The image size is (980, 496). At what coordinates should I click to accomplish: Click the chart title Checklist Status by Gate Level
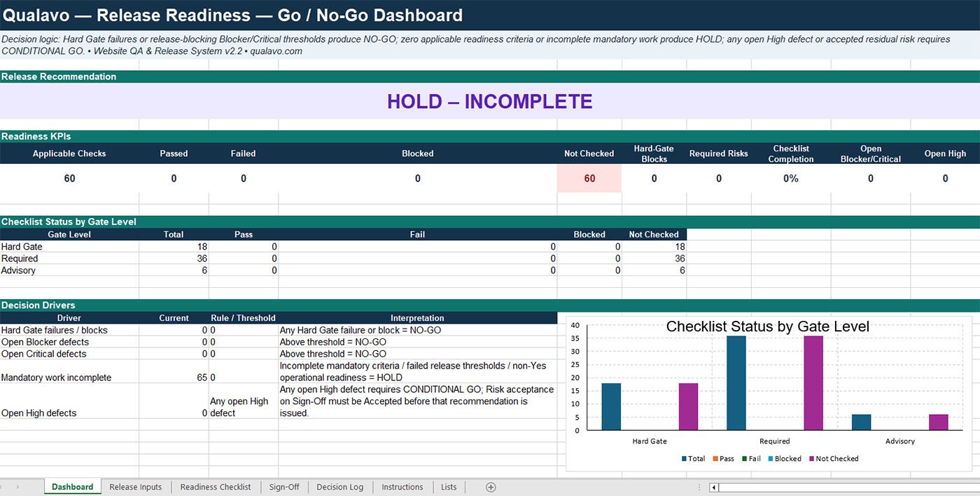coord(767,326)
